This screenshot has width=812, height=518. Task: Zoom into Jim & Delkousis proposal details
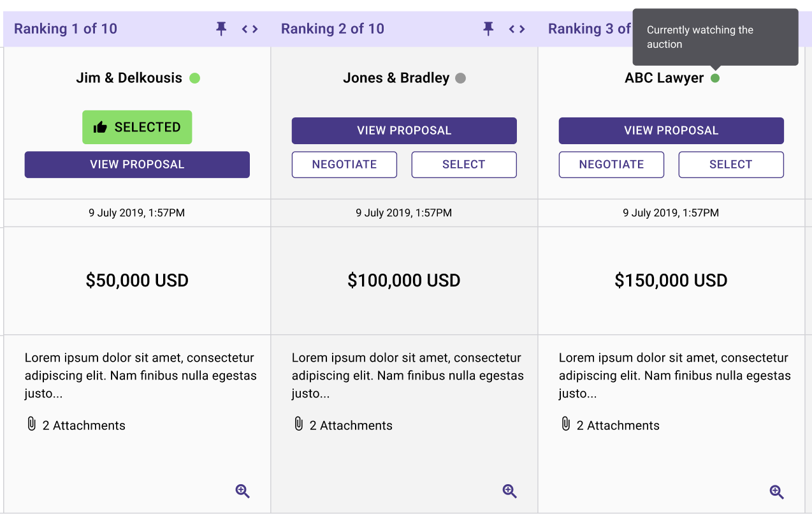point(243,491)
